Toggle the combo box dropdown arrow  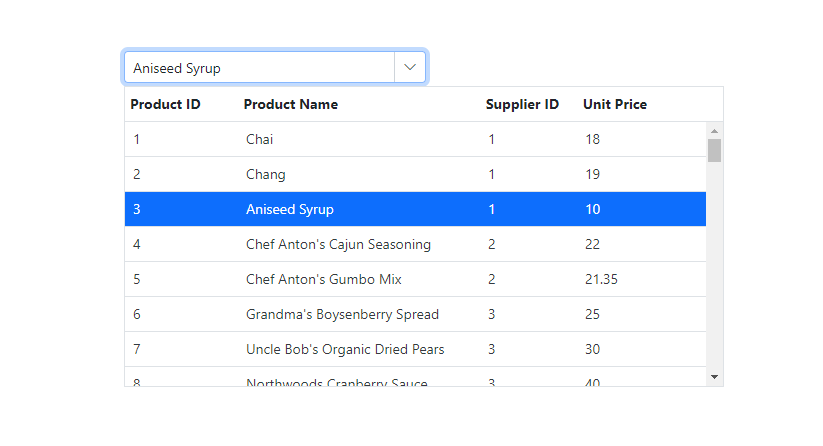pos(410,68)
